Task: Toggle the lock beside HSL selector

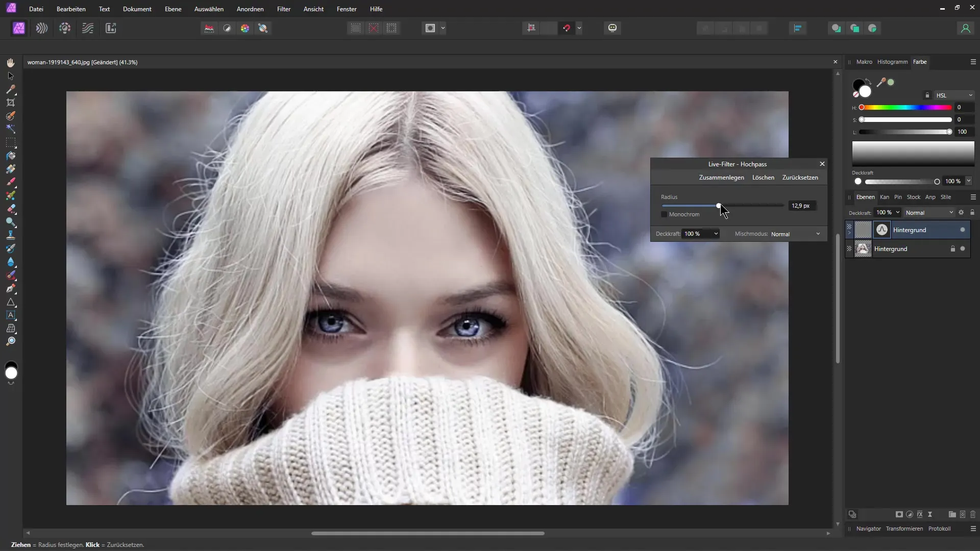Action: pos(927,95)
